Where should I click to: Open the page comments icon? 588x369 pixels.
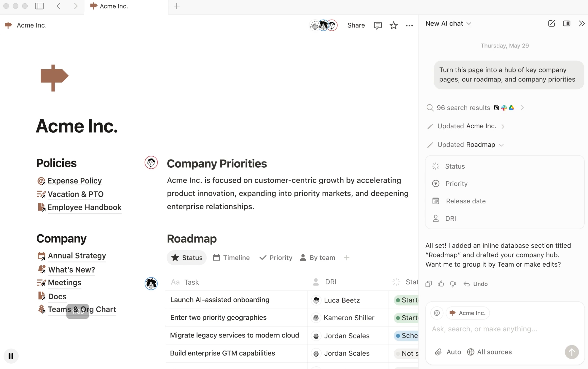click(x=378, y=25)
